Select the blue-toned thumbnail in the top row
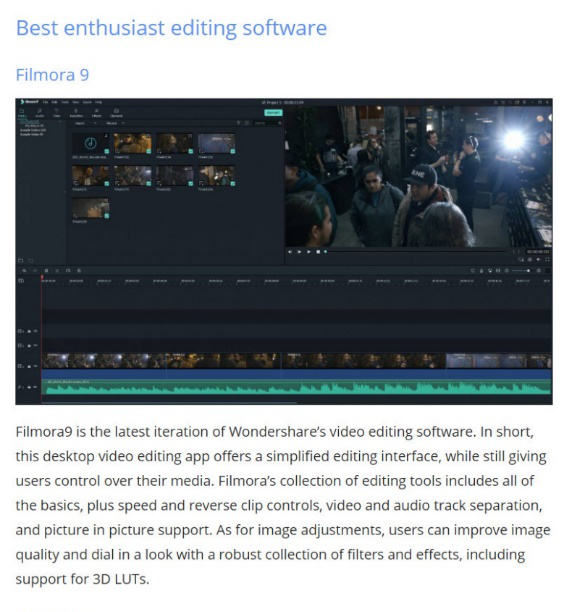This screenshot has width=564, height=612. pos(216,143)
